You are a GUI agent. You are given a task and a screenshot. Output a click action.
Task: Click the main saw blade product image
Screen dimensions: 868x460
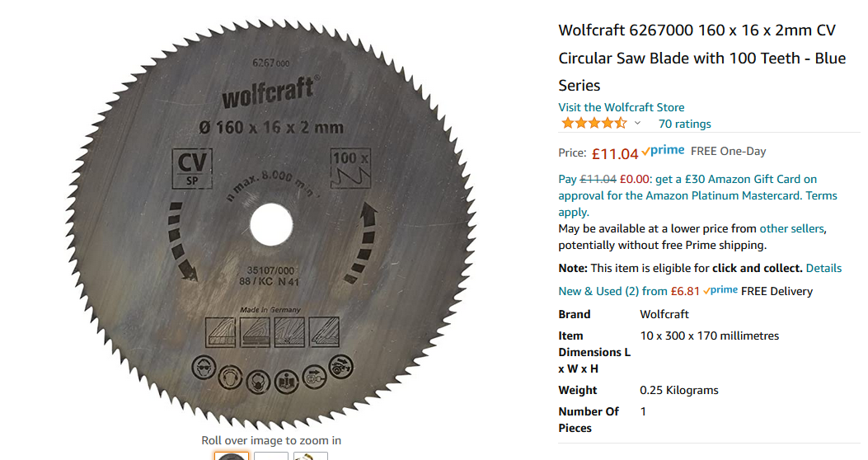271,224
